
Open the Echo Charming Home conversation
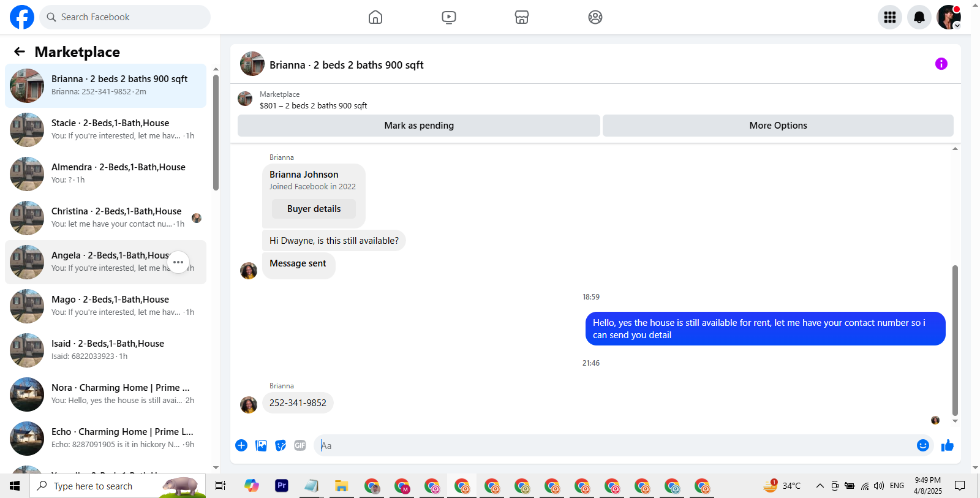[x=105, y=439]
